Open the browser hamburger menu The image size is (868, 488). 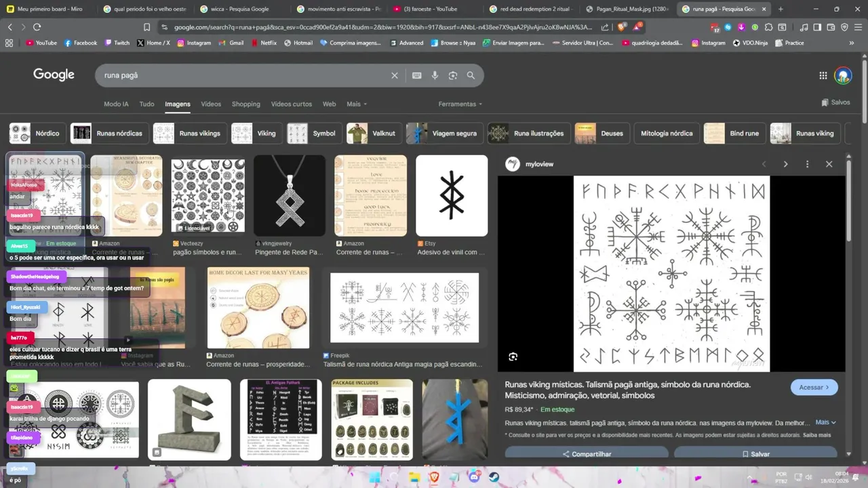(x=858, y=27)
